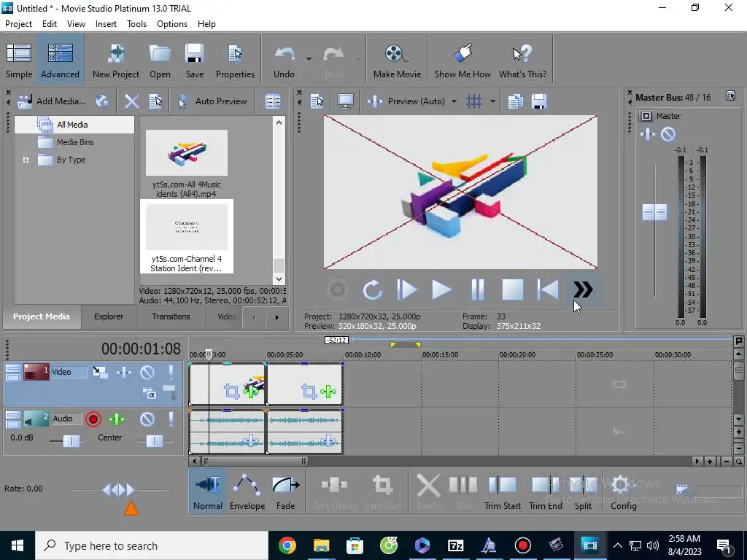Create a New Project
Viewport: 747px width, 560px height.
click(116, 60)
